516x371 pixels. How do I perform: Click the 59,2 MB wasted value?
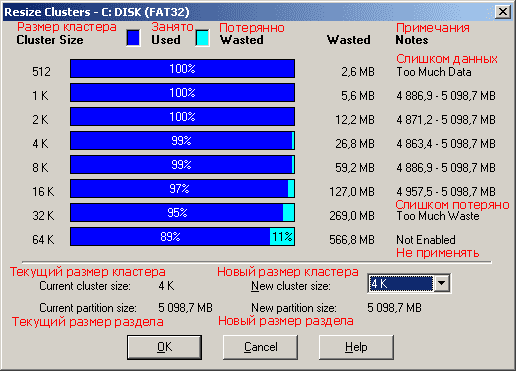[x=355, y=168]
